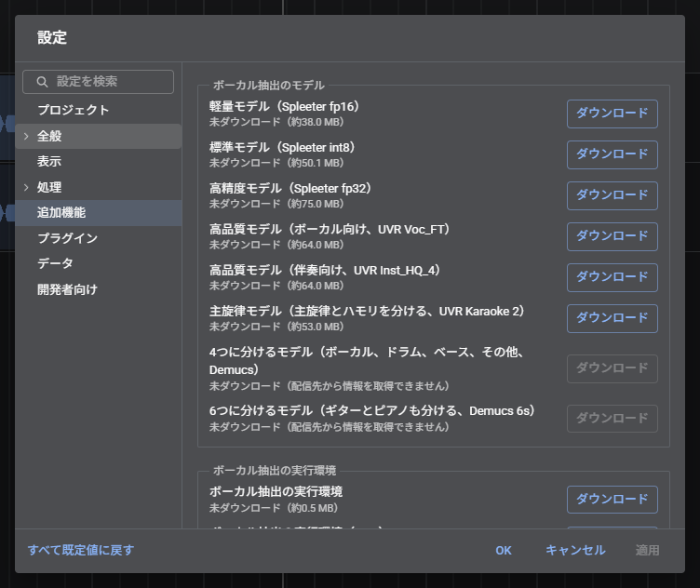The height and width of the screenshot is (588, 700).
Task: Click the 設定 dialog title
Action: (x=52, y=37)
